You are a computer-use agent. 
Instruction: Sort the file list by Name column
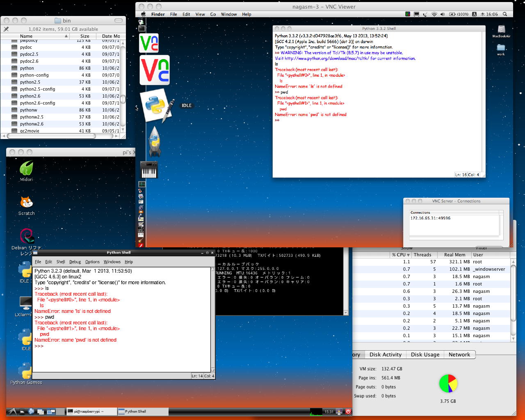click(26, 36)
